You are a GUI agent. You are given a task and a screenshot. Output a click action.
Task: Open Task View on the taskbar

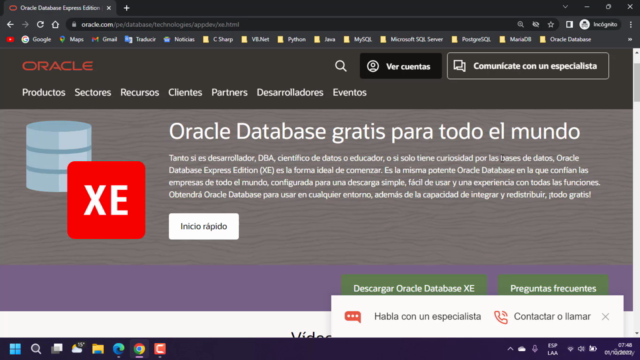[x=57, y=349]
